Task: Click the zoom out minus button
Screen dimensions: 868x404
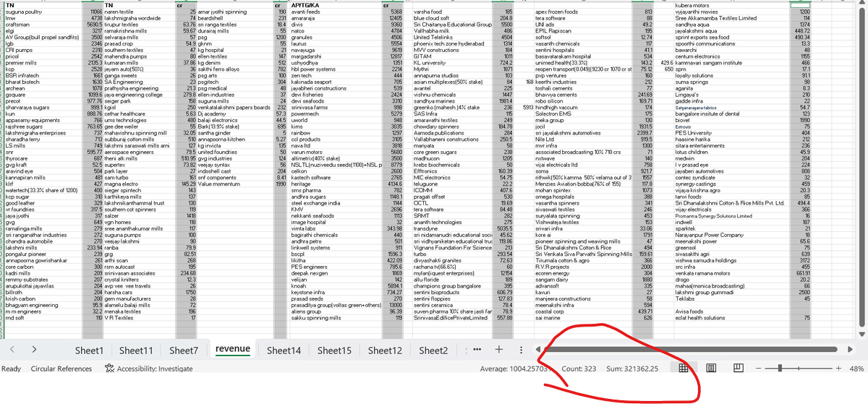Action: coord(757,368)
